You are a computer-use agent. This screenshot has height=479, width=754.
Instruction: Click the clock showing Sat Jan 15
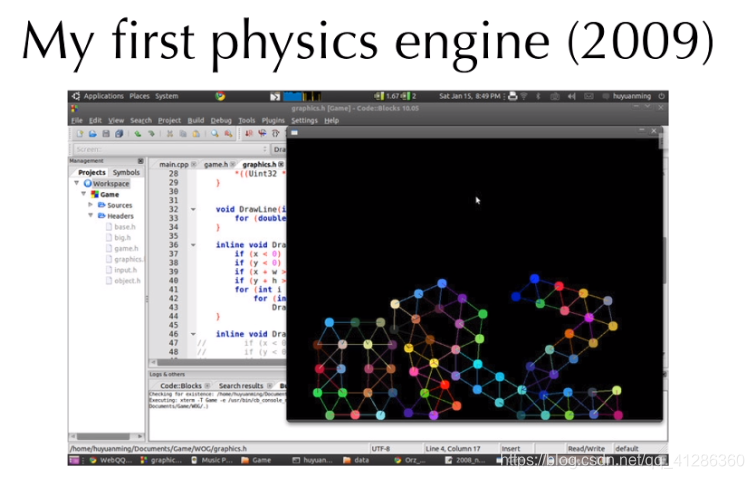(469, 96)
